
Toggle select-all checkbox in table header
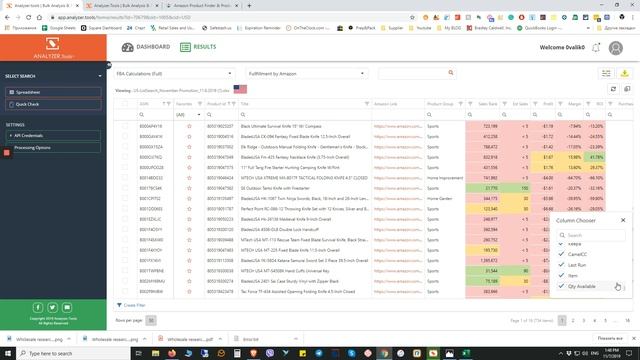pos(125,104)
